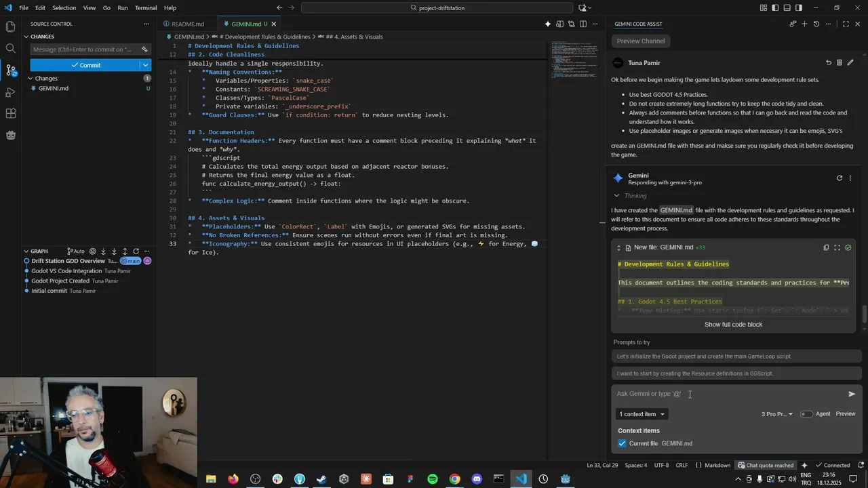
Task: Open the Spotify taskbar icon
Action: pyautogui.click(x=433, y=479)
